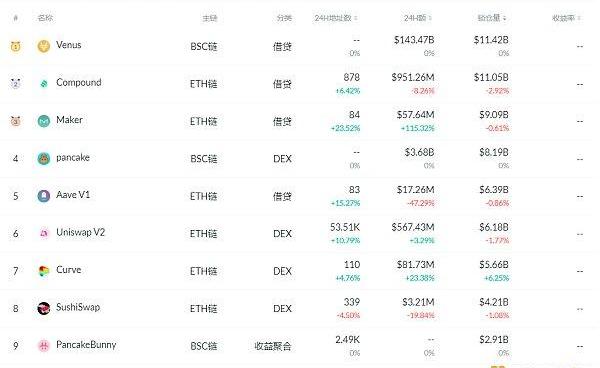This screenshot has width=600, height=368.
Task: Click the Venus project logo icon
Action: 44,46
